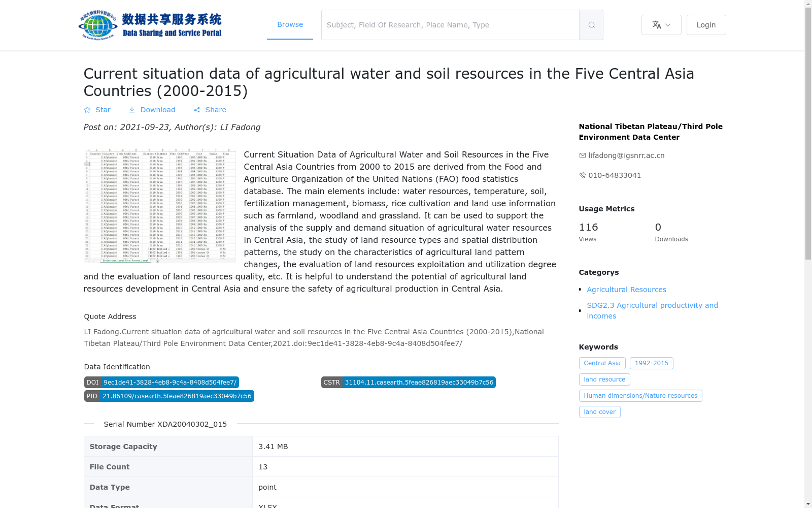Click the Download arrow icon

(132, 110)
